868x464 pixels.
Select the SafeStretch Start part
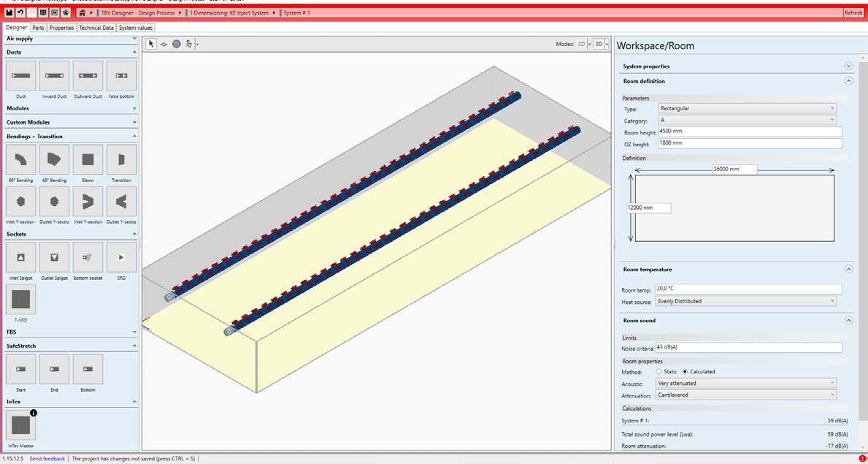21,369
